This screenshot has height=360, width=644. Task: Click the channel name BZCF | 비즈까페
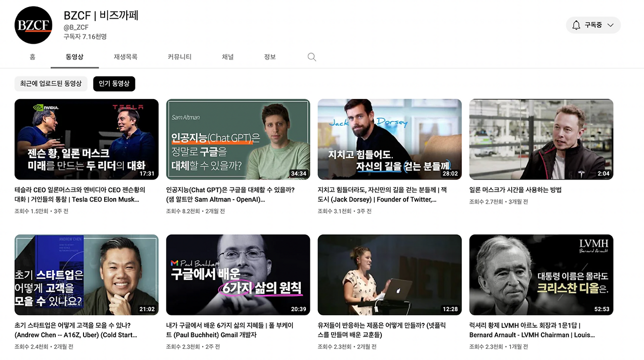pos(101,15)
